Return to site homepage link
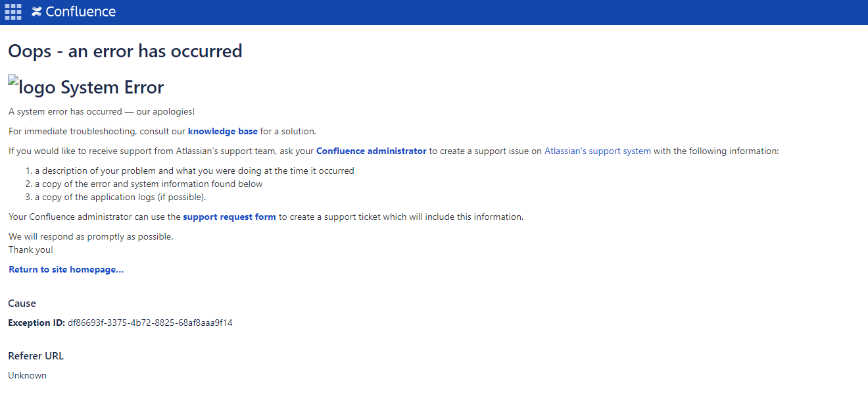 pyautogui.click(x=66, y=269)
